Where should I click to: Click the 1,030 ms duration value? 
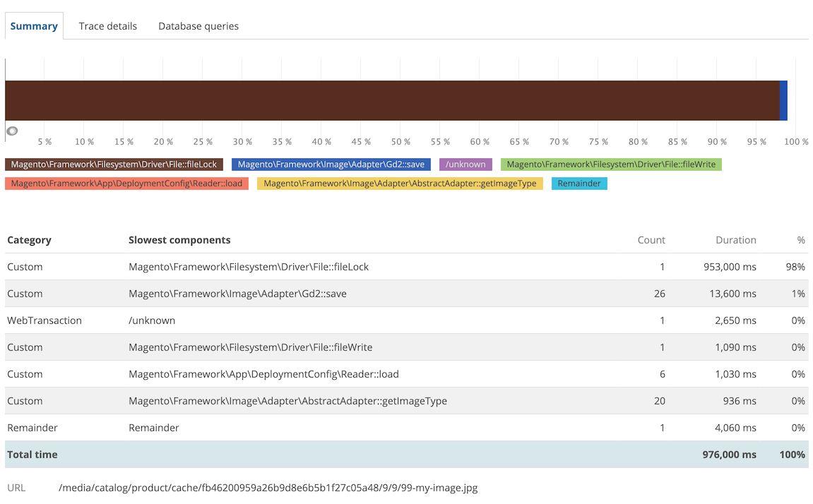[x=735, y=374]
